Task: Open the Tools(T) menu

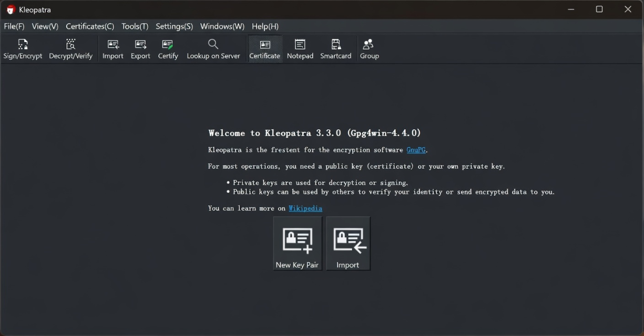Action: coord(135,26)
